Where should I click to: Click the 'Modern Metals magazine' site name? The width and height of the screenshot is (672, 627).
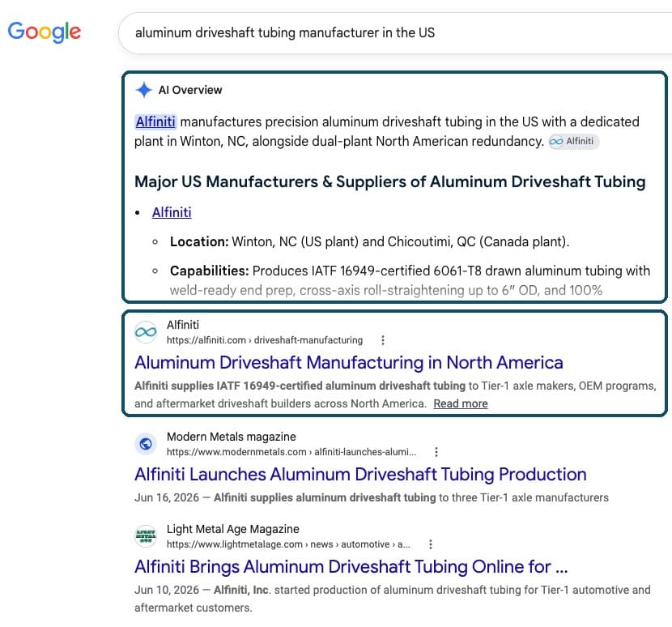point(232,437)
